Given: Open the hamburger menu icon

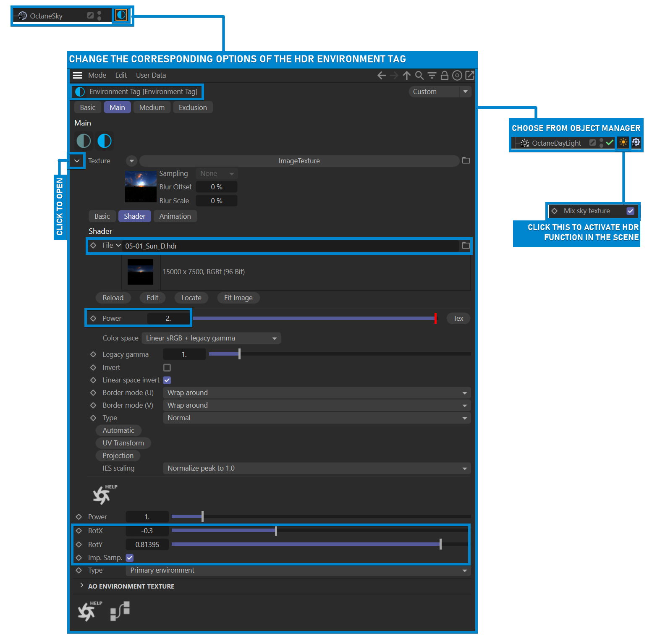Looking at the screenshot, I should click(x=77, y=76).
